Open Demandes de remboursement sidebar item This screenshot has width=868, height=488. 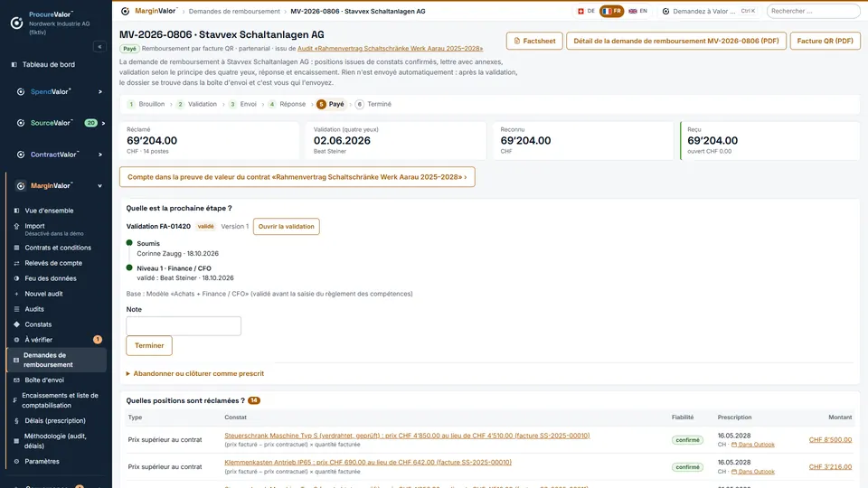(56, 361)
